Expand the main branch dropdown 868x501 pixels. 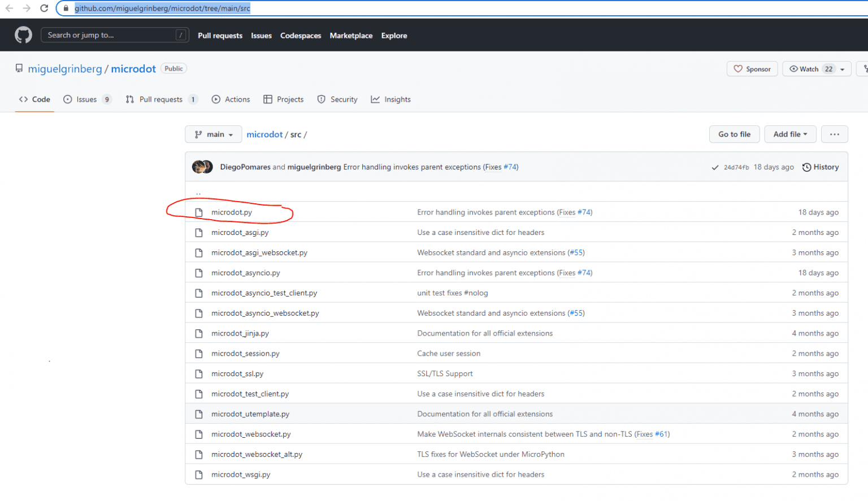(x=214, y=134)
